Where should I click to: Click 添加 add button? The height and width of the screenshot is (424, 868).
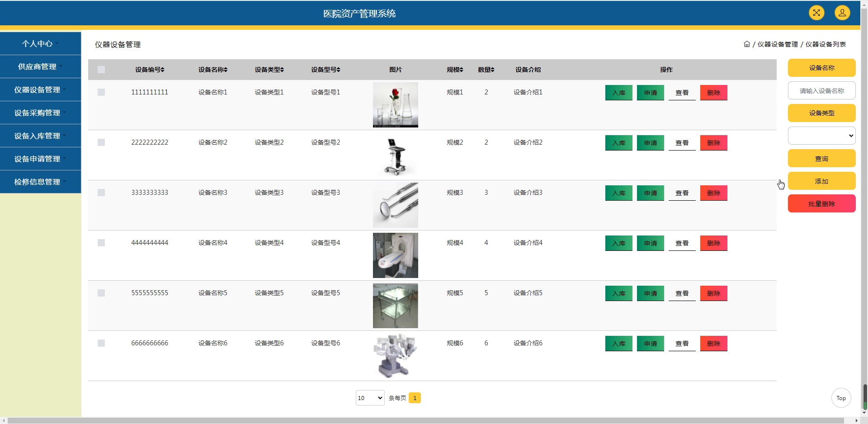click(x=821, y=181)
